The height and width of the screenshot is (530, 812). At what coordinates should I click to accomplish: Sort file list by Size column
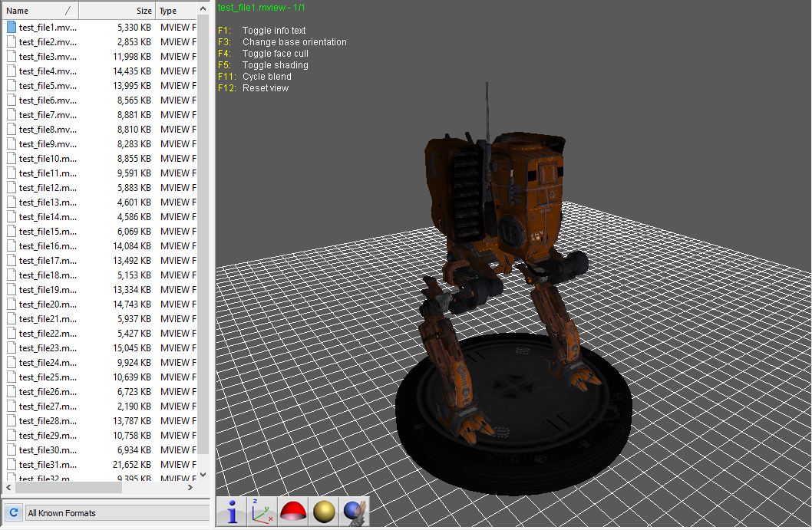(x=117, y=10)
